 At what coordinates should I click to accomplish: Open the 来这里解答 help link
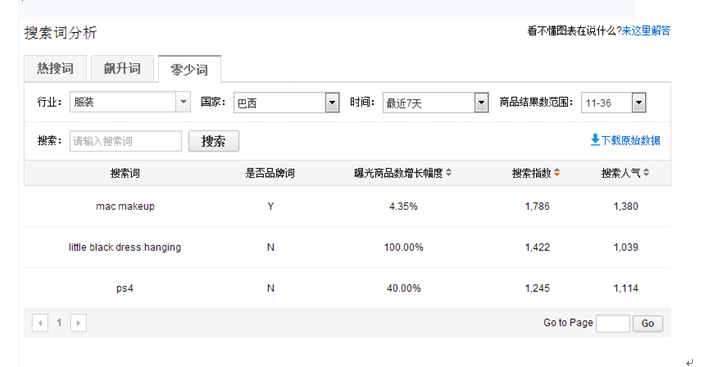pyautogui.click(x=646, y=31)
